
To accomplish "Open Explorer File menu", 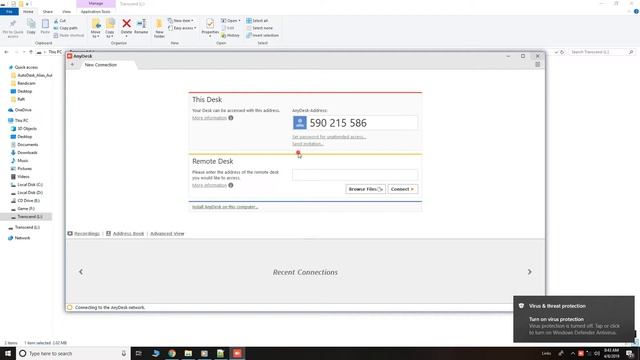I will pos(9,11).
